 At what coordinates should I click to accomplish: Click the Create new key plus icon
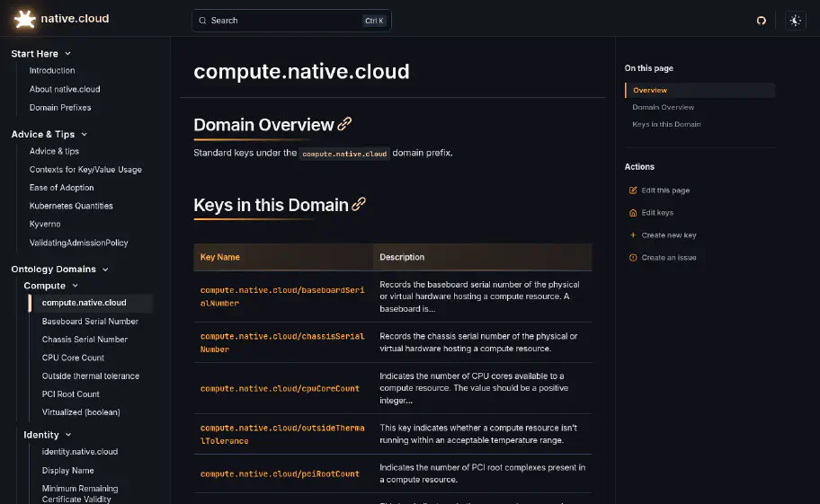(633, 235)
